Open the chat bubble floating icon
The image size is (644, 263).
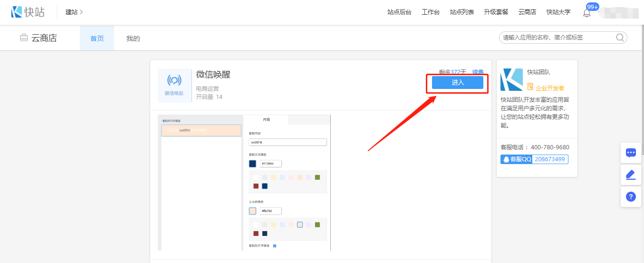pos(631,153)
